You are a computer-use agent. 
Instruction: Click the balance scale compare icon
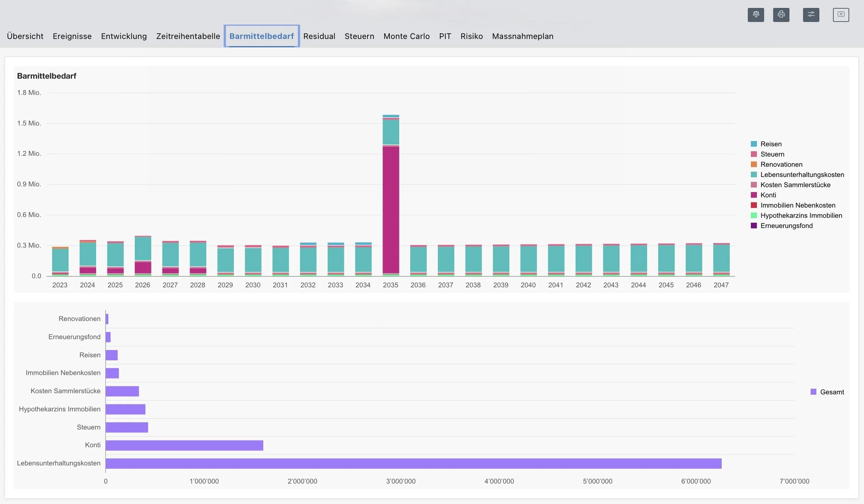point(756,15)
